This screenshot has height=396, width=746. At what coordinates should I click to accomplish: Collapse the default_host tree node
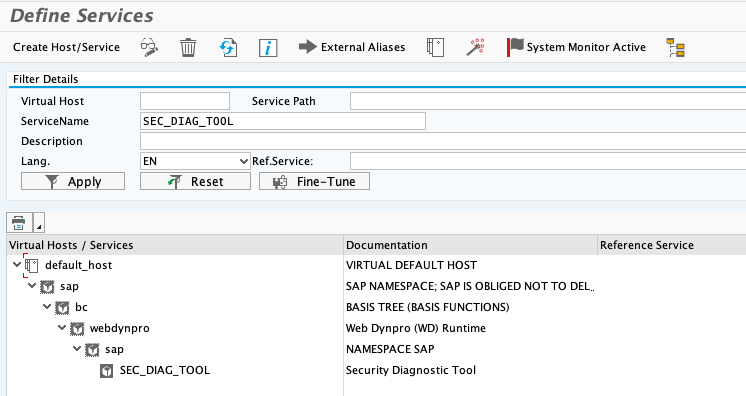click(x=17, y=265)
